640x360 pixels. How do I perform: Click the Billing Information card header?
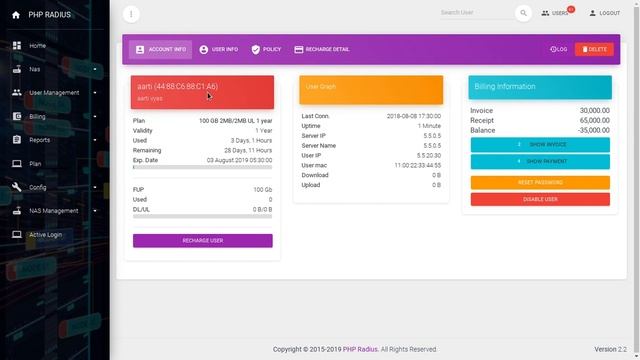pyautogui.click(x=540, y=87)
